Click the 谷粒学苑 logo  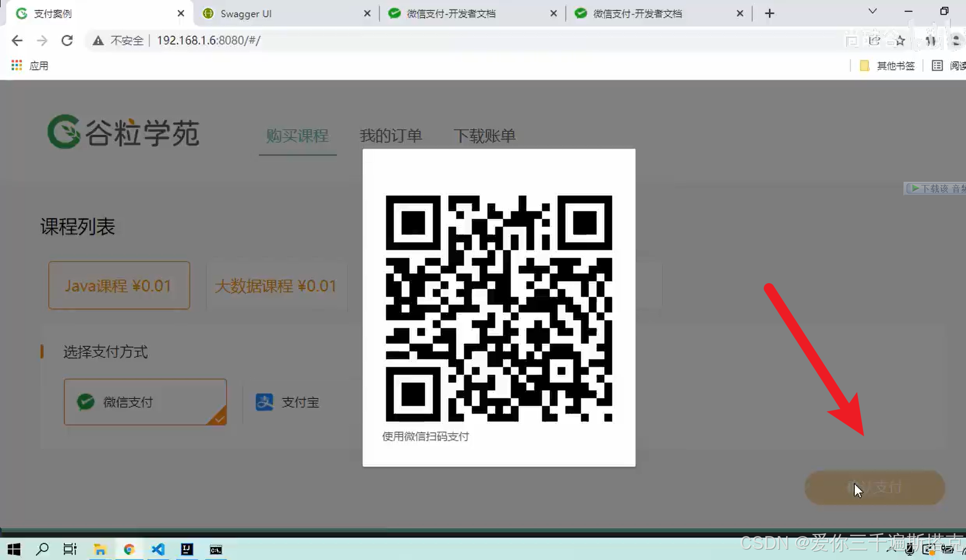tap(123, 132)
